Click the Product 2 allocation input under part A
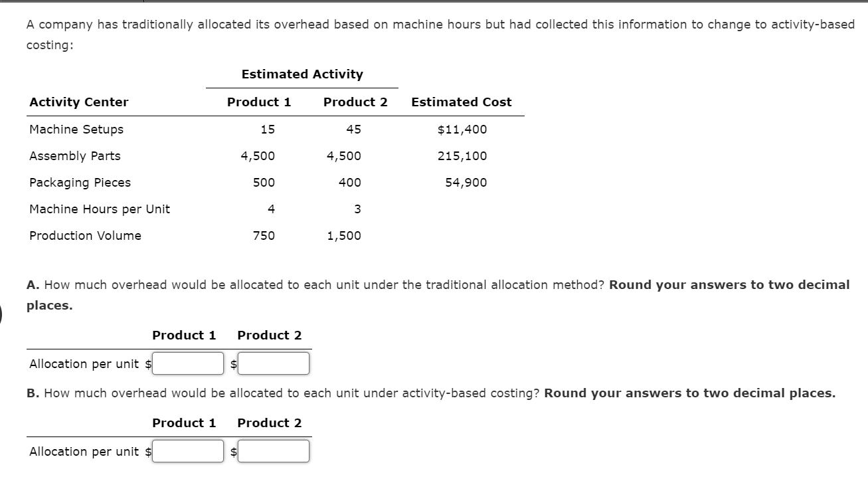The height and width of the screenshot is (481, 868). coord(273,363)
